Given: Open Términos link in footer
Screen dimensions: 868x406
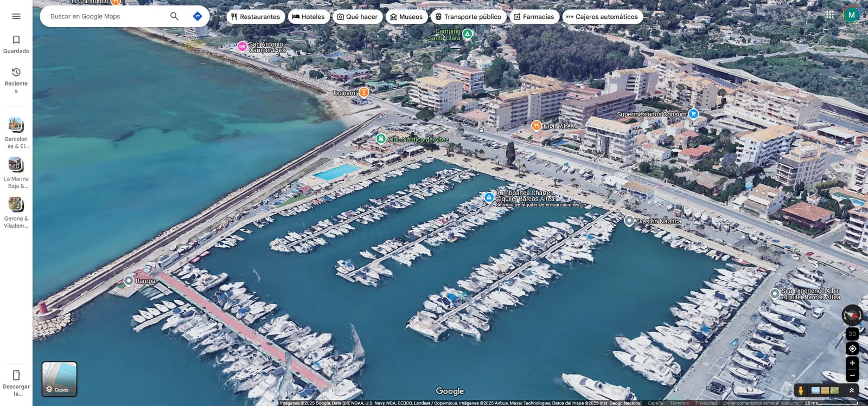Looking at the screenshot, I should 679,403.
